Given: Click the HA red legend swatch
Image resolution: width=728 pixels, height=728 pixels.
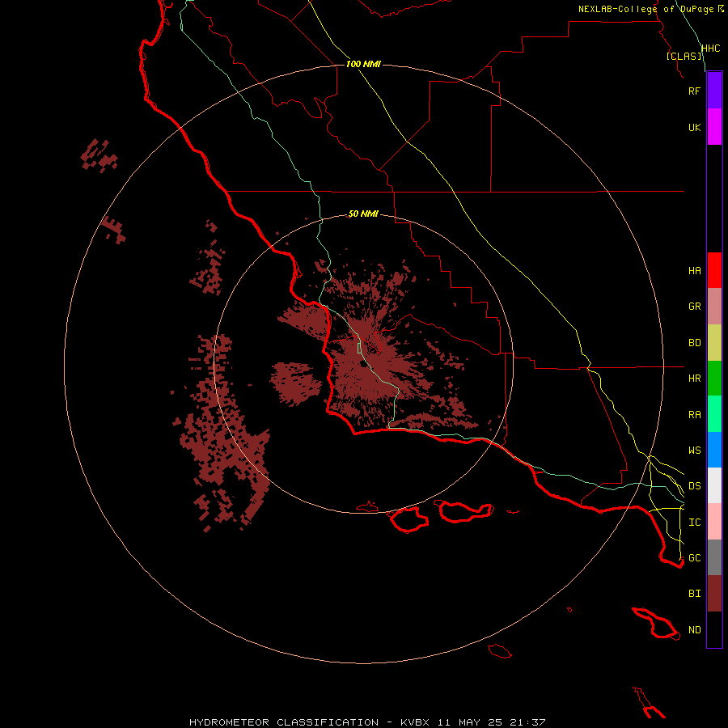Looking at the screenshot, I should tap(714, 270).
